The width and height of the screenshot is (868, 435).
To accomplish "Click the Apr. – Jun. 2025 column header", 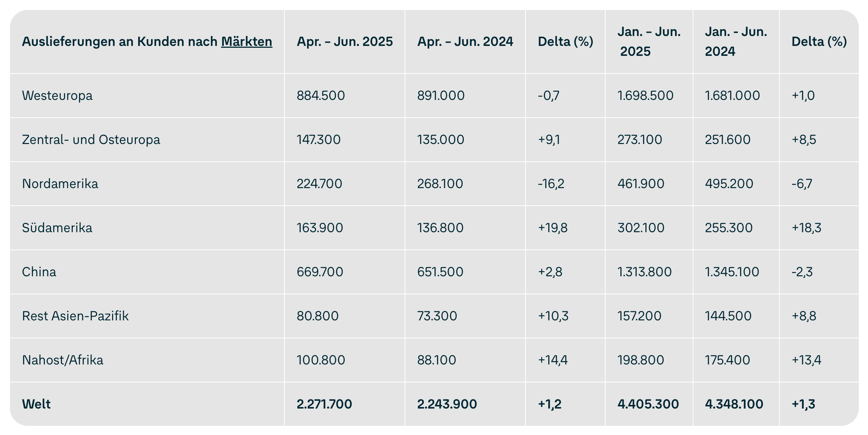I will 345,42.
